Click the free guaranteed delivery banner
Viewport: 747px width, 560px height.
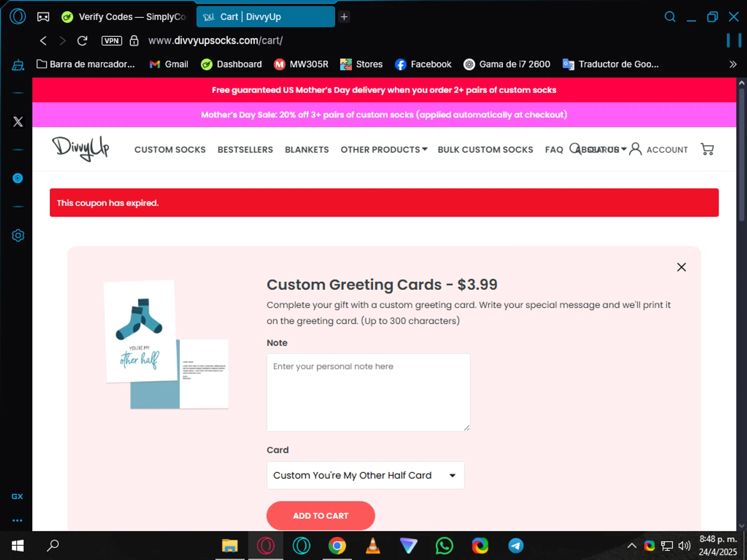point(384,90)
